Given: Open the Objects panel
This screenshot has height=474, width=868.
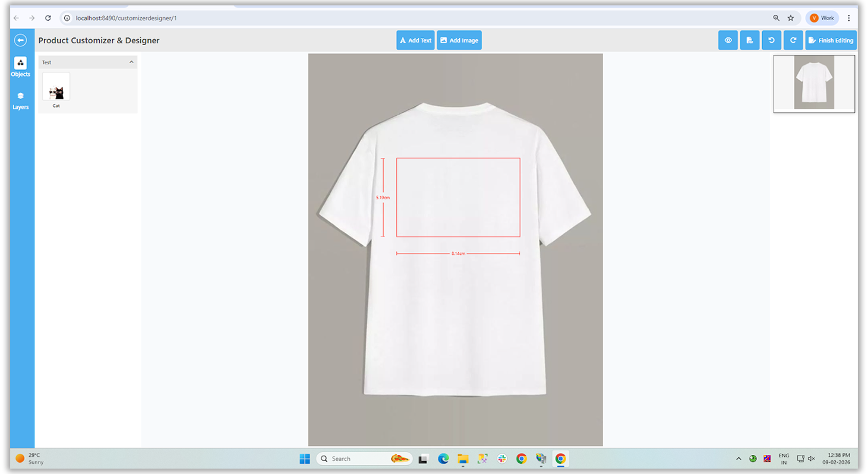Looking at the screenshot, I should (20, 67).
